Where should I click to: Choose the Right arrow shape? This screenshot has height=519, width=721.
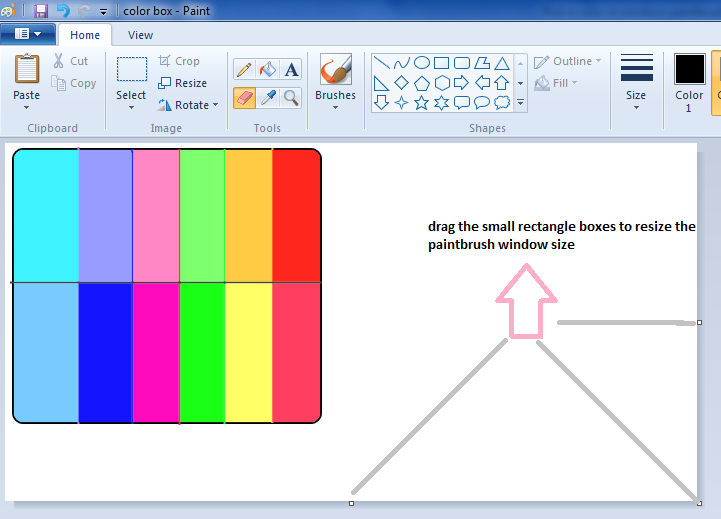(462, 83)
